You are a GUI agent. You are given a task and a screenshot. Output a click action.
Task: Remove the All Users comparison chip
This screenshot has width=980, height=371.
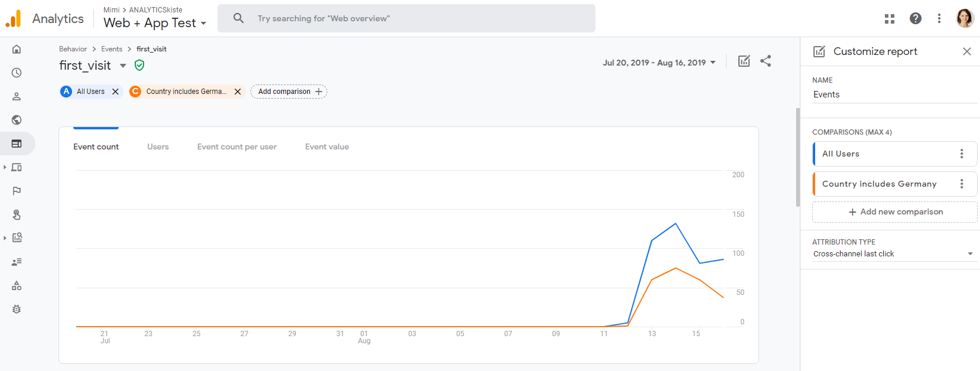[x=116, y=92]
